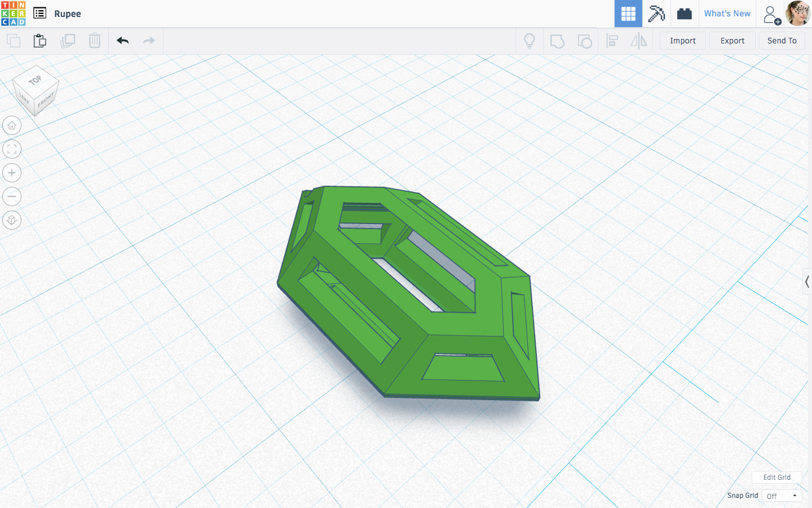Click the Ungroup shapes icon
Viewport: 812px width, 508px height.
click(x=585, y=41)
